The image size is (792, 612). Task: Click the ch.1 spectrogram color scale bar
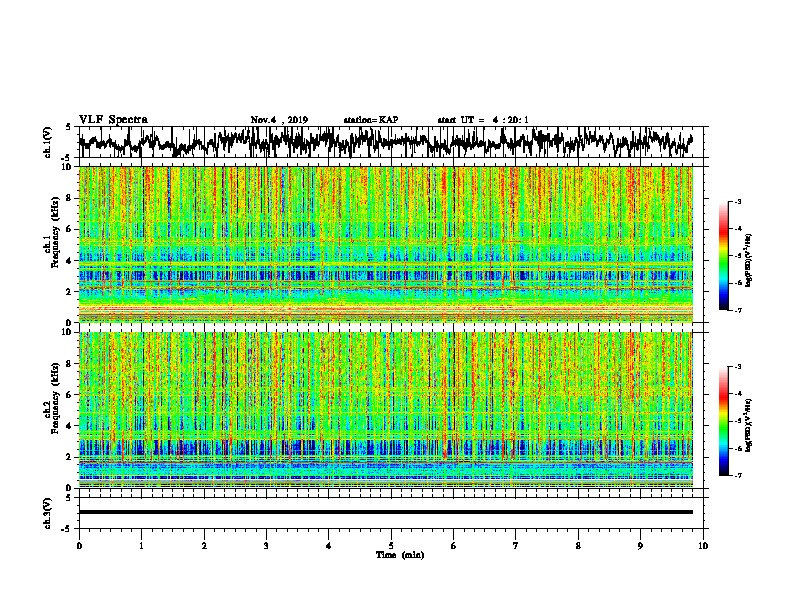coord(723,256)
